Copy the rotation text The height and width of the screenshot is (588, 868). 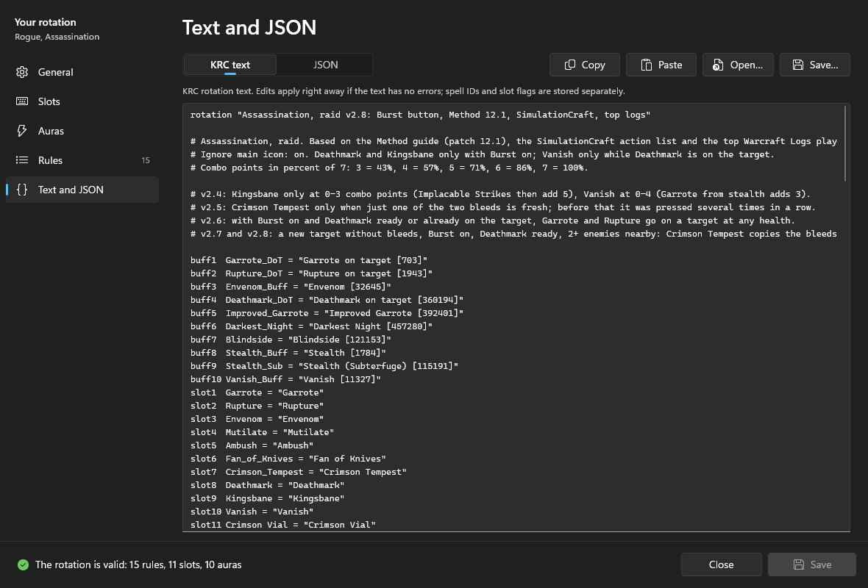point(585,65)
